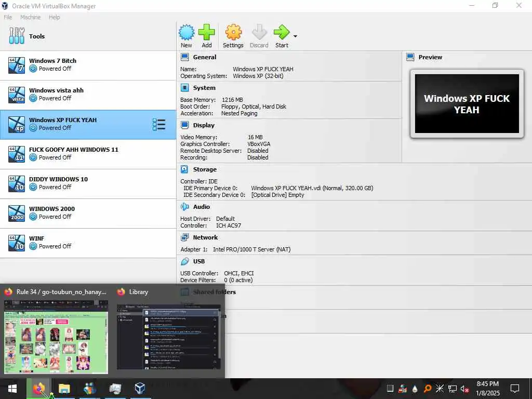Open the File menu
532x399 pixels.
point(8,17)
